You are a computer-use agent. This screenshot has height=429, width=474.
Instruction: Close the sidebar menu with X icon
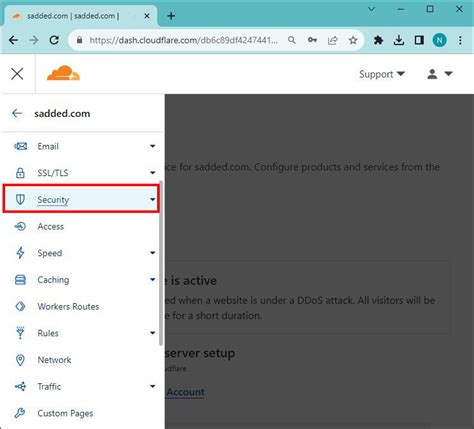point(17,74)
